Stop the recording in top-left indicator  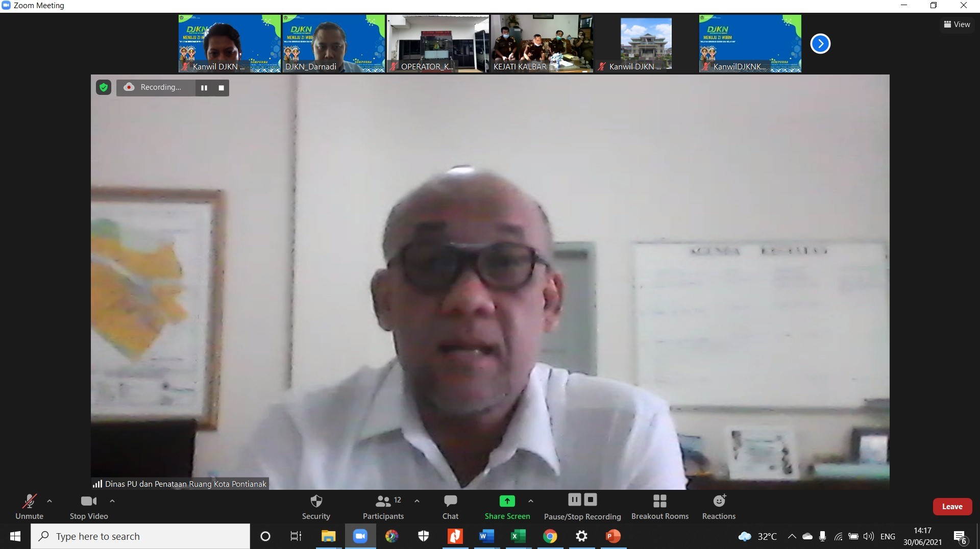221,88
